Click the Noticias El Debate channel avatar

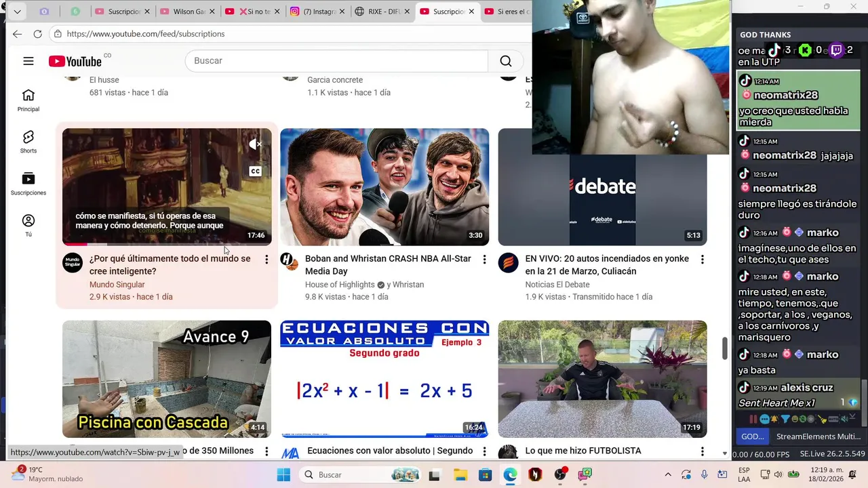[508, 262]
